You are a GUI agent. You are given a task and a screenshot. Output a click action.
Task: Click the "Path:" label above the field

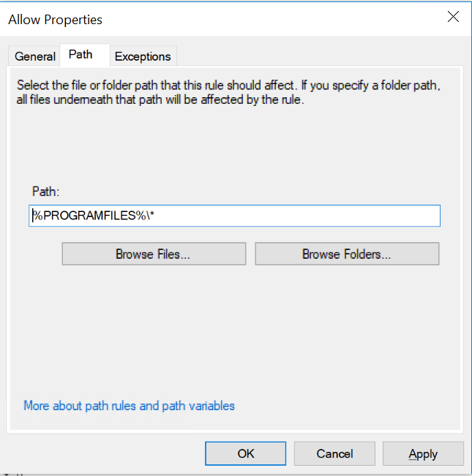tap(45, 191)
